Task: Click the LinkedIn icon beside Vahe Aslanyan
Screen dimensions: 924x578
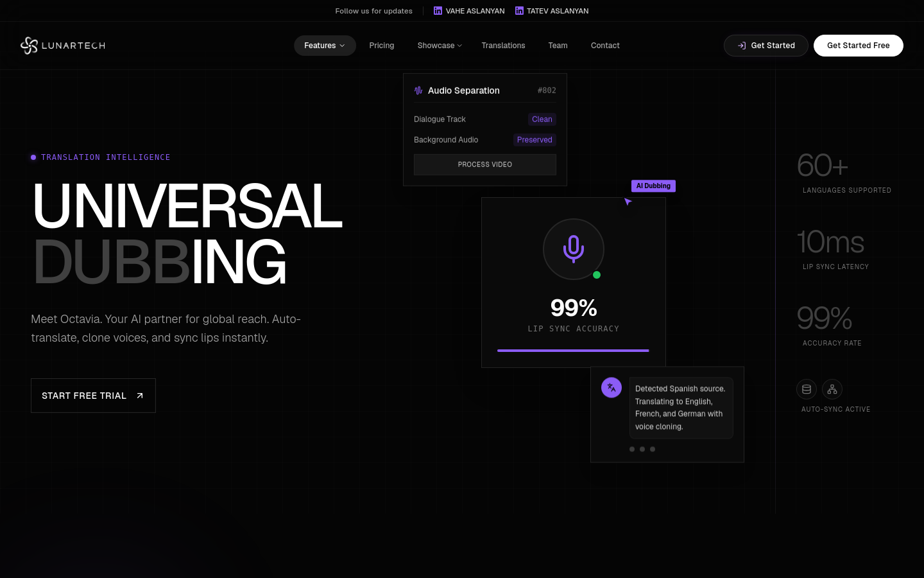Action: click(438, 11)
